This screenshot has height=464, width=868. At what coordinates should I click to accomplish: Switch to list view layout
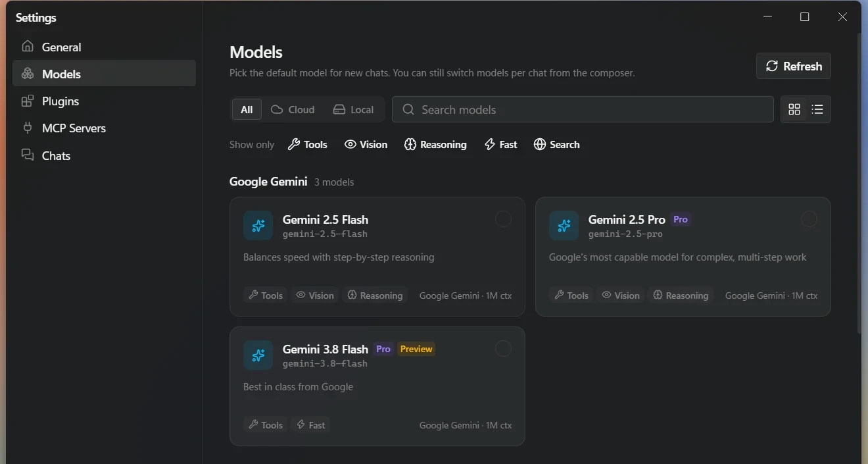pos(817,109)
